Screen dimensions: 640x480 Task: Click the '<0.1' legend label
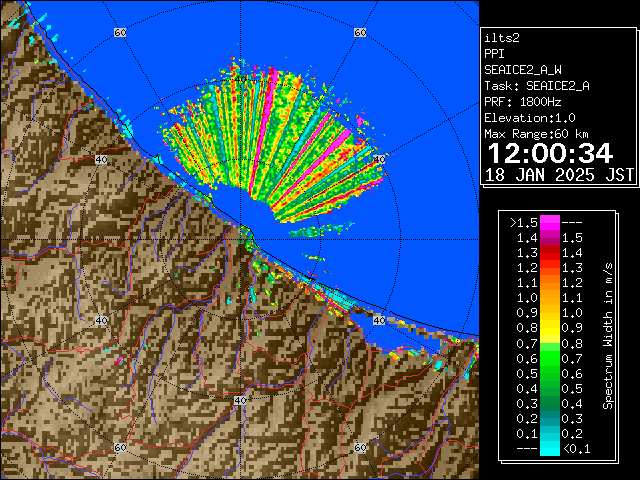(x=576, y=449)
